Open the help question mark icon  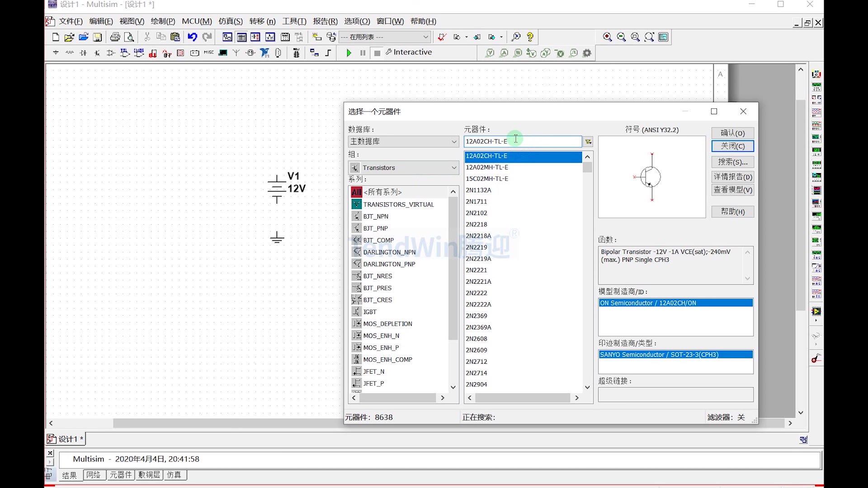click(x=530, y=37)
